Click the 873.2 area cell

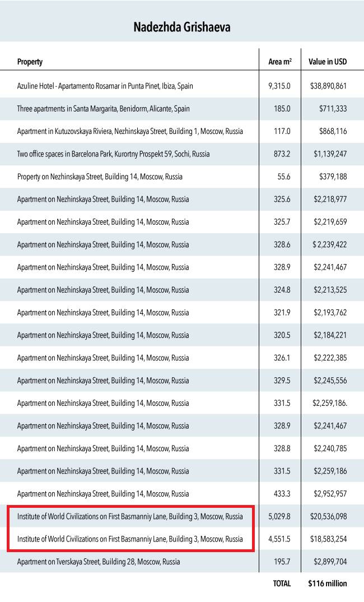click(282, 154)
